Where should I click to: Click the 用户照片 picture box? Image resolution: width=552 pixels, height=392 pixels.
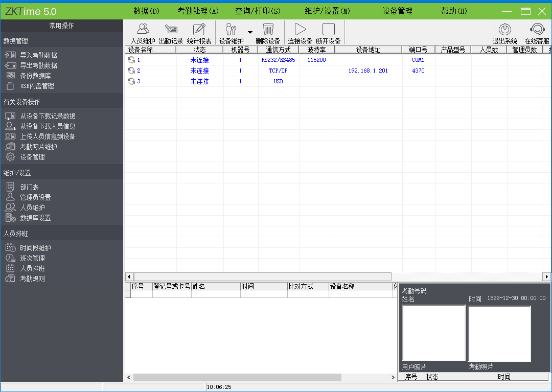tap(434, 333)
